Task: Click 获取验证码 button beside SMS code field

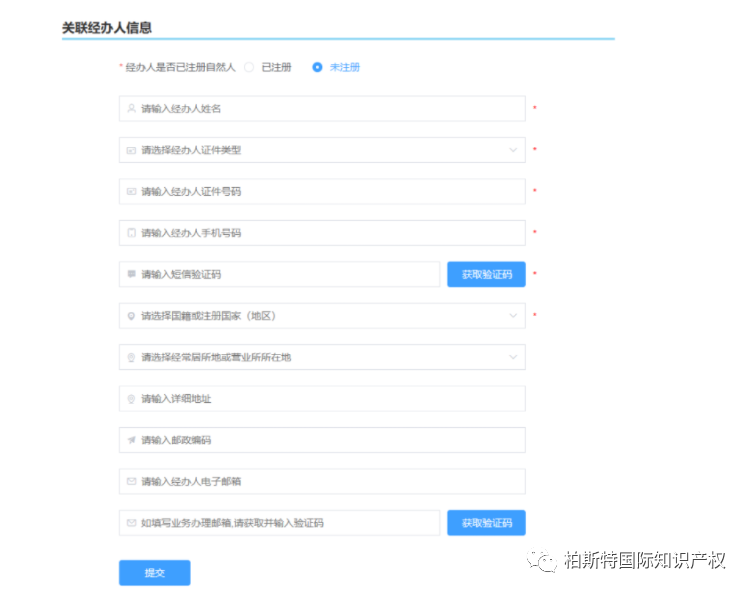Action: (486, 274)
